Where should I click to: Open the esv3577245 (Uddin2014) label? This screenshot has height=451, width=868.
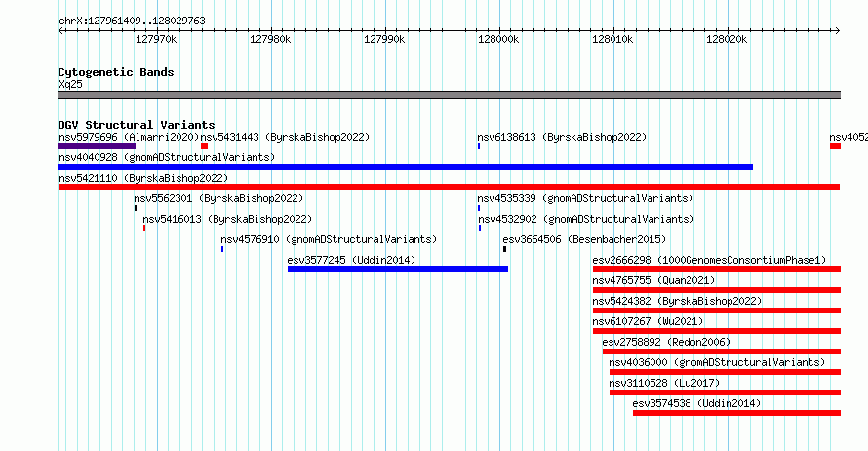coord(351,260)
